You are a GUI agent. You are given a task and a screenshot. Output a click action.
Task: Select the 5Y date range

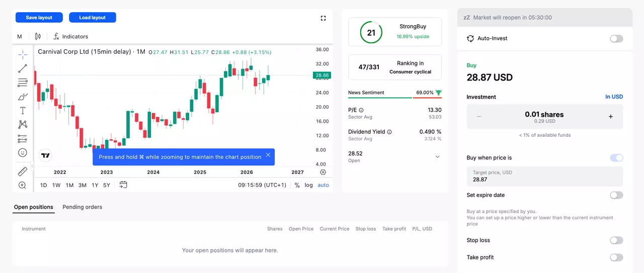(107, 185)
